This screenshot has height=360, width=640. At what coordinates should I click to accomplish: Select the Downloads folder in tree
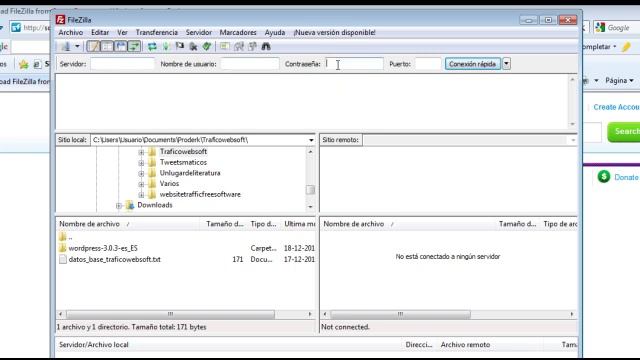[x=155, y=205]
